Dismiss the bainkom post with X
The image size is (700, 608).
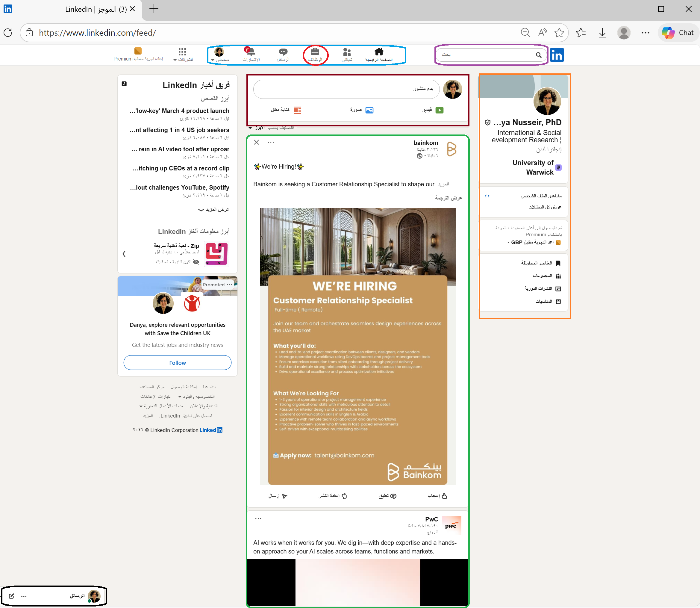click(x=256, y=142)
